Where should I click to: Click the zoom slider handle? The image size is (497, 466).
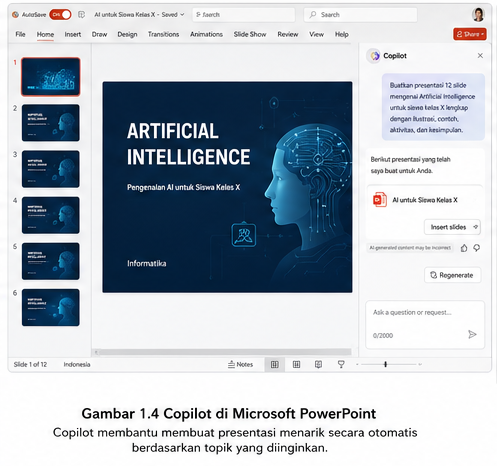[x=385, y=364]
